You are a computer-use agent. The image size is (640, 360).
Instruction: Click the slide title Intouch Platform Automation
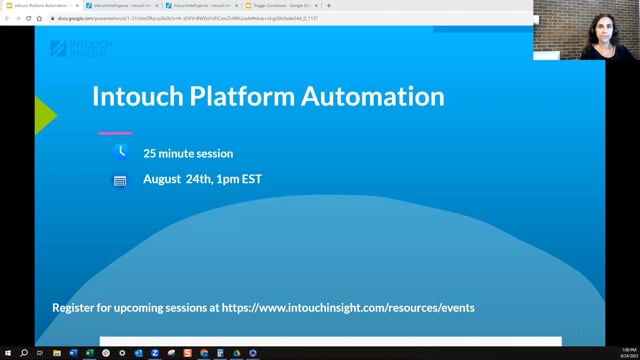[x=268, y=96]
